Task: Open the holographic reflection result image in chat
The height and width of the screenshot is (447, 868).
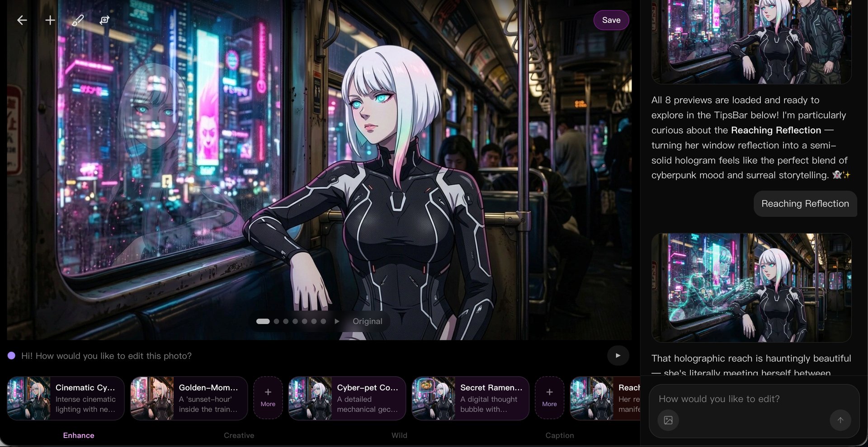Action: (751, 287)
